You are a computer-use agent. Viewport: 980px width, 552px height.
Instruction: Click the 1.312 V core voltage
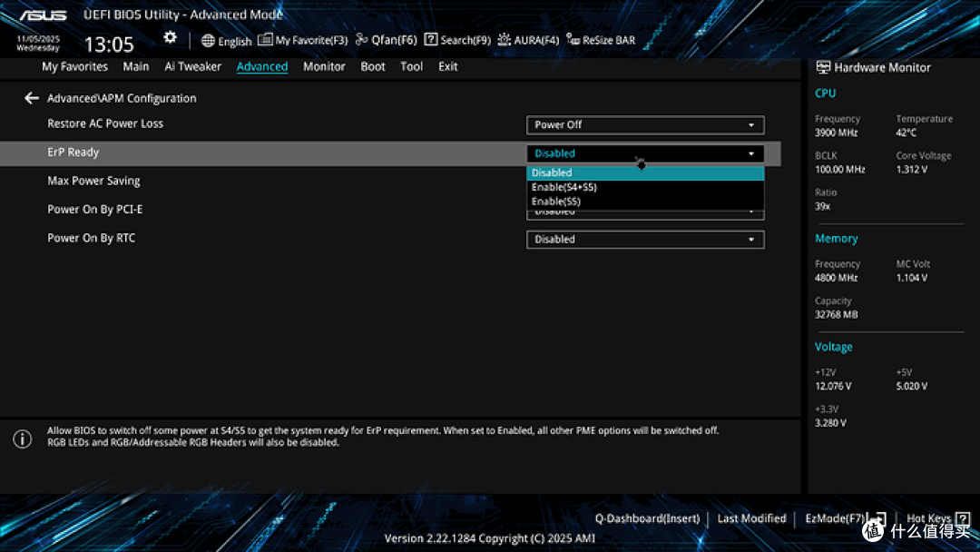pyautogui.click(x=912, y=170)
